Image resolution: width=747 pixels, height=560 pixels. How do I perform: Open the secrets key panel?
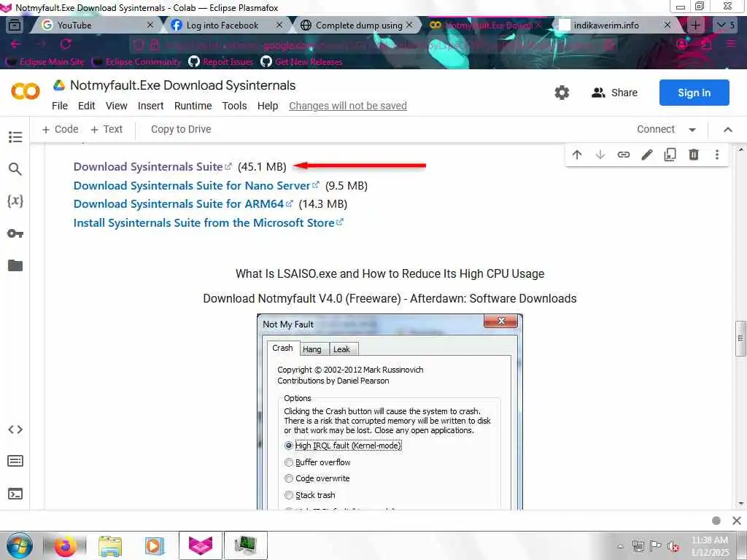point(15,233)
